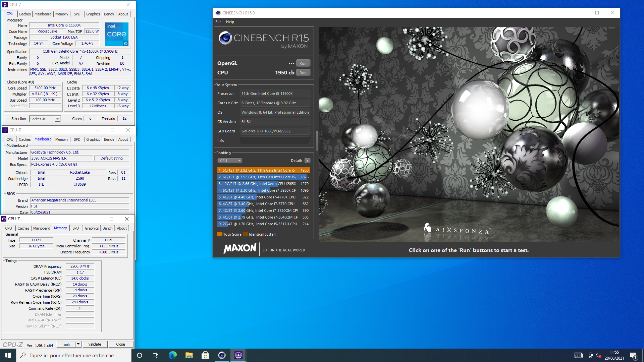
Task: Select the Core i5-3317U ranking row
Action: [264, 224]
